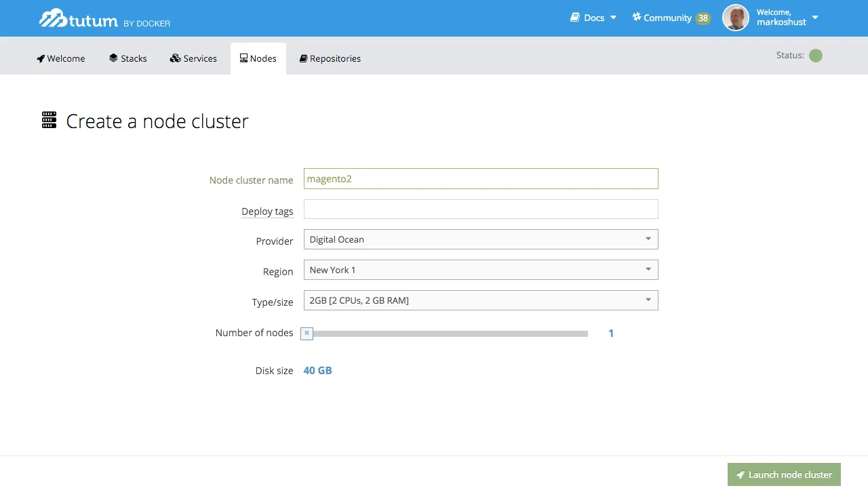
Task: Click the 40 GB disk size link
Action: pyautogui.click(x=317, y=370)
